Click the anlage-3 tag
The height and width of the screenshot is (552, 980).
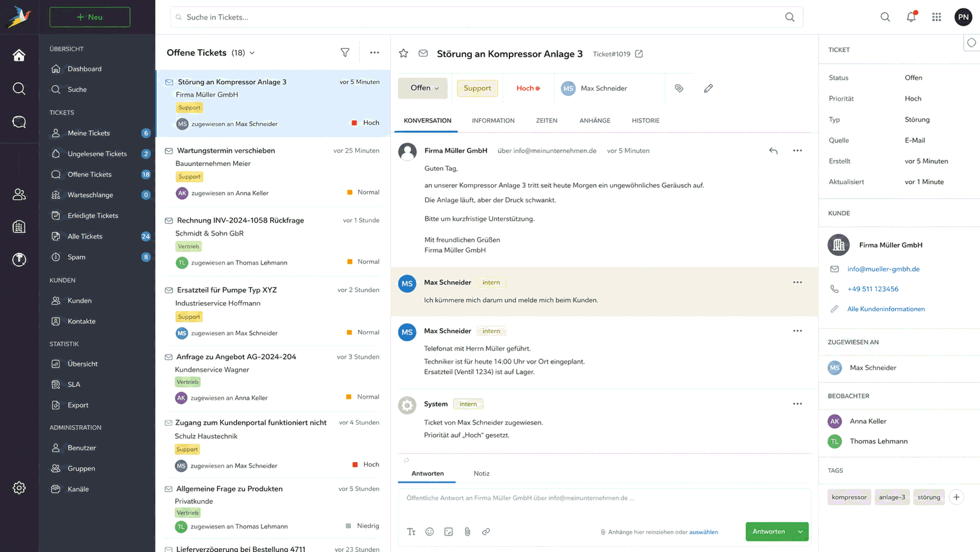[891, 497]
